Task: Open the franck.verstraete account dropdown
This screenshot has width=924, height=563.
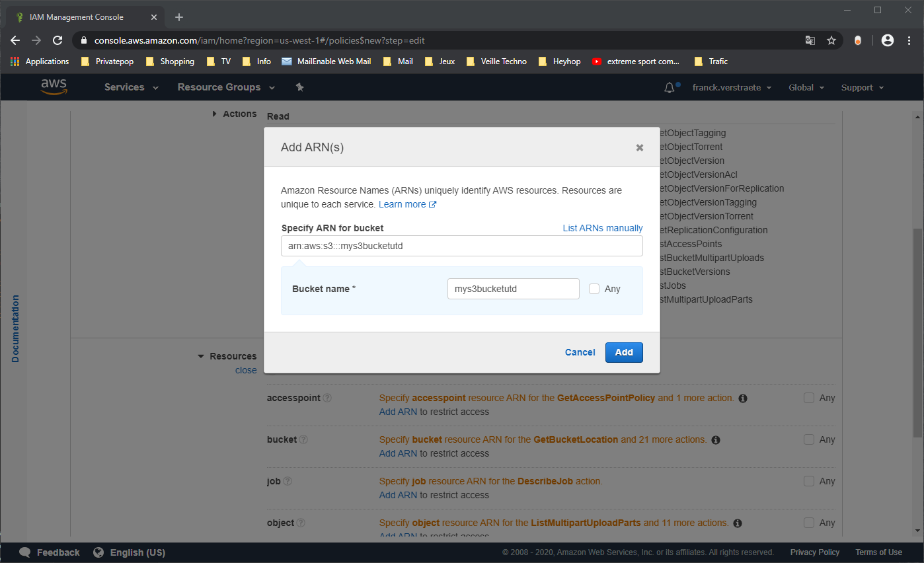Action: (x=732, y=87)
